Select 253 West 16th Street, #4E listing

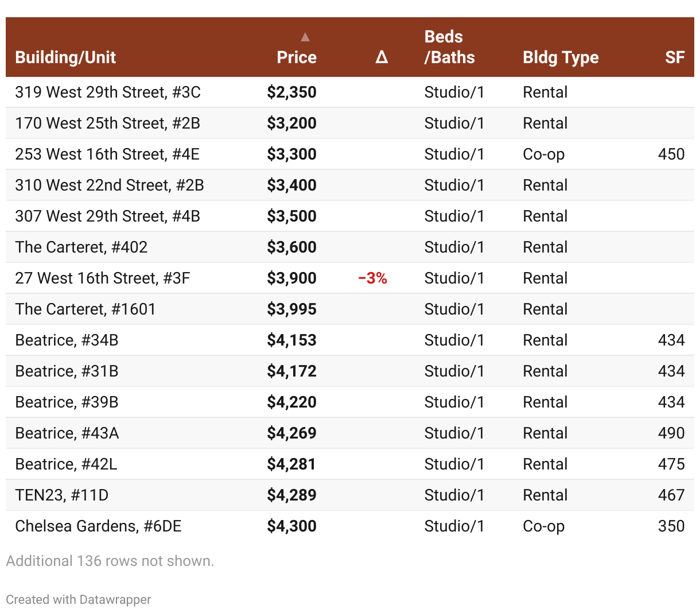click(x=107, y=154)
